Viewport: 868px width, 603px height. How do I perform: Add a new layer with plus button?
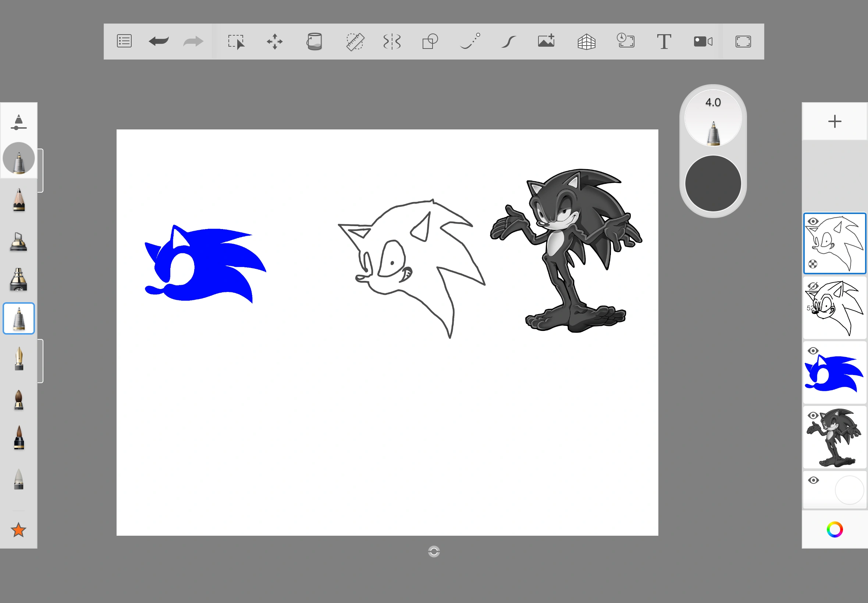835,121
